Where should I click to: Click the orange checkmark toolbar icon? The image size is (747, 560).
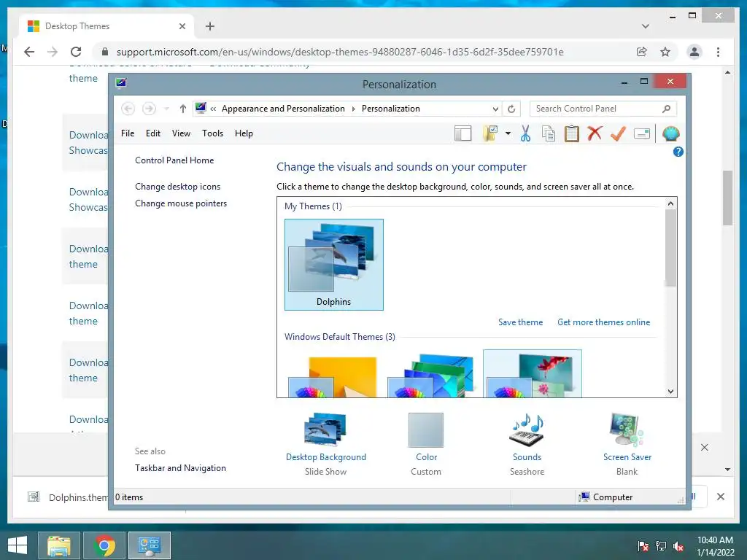point(618,134)
